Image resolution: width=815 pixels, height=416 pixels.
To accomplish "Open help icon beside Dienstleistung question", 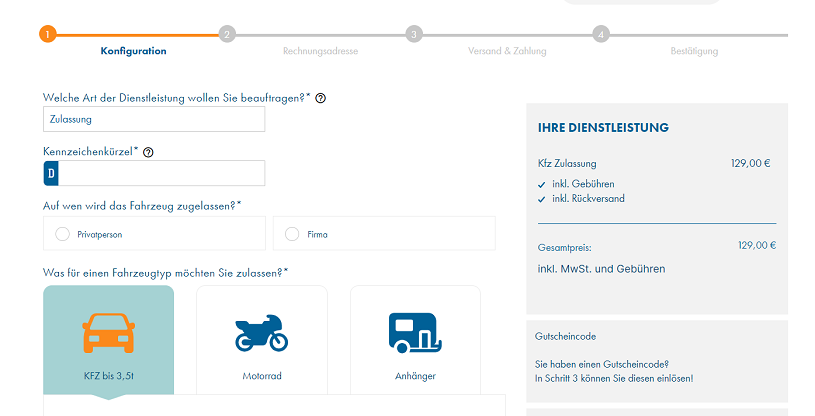I will tap(321, 98).
